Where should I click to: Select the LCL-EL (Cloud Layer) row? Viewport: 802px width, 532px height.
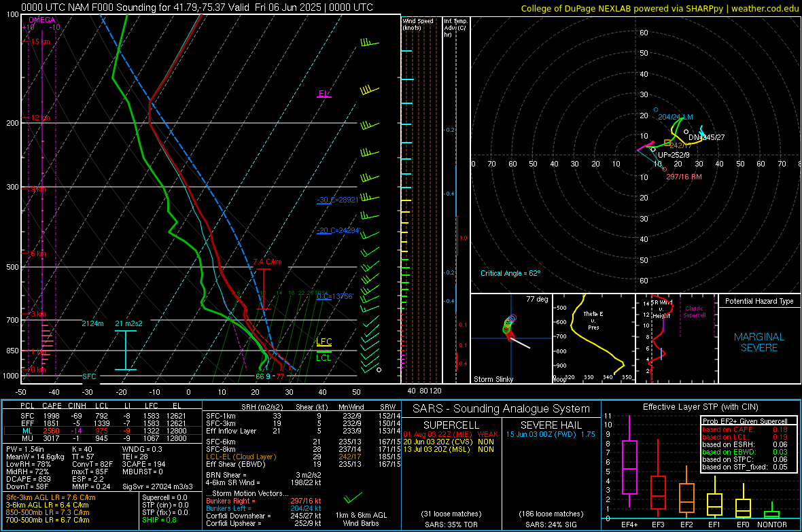click(303, 457)
